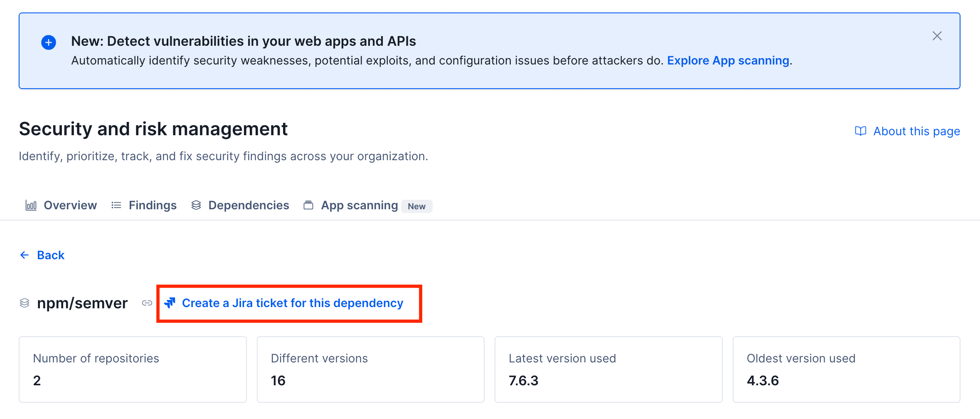Open the Dependencies tab
The height and width of the screenshot is (419, 980).
(x=249, y=205)
